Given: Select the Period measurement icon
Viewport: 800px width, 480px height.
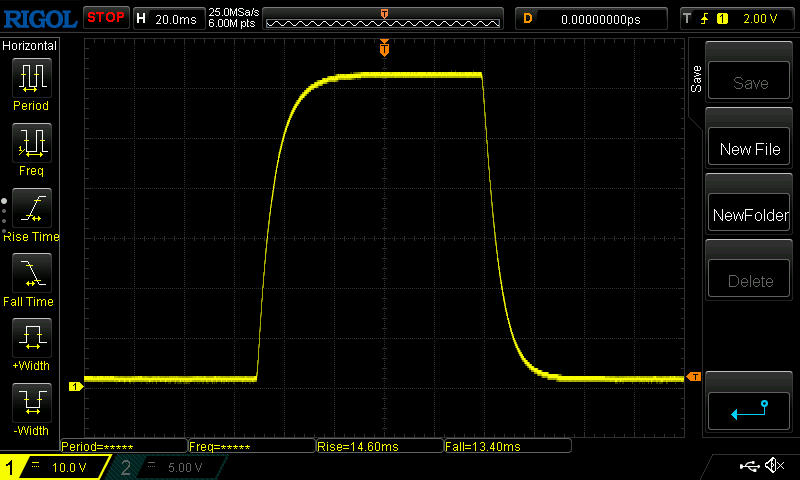Looking at the screenshot, I should 32,78.
